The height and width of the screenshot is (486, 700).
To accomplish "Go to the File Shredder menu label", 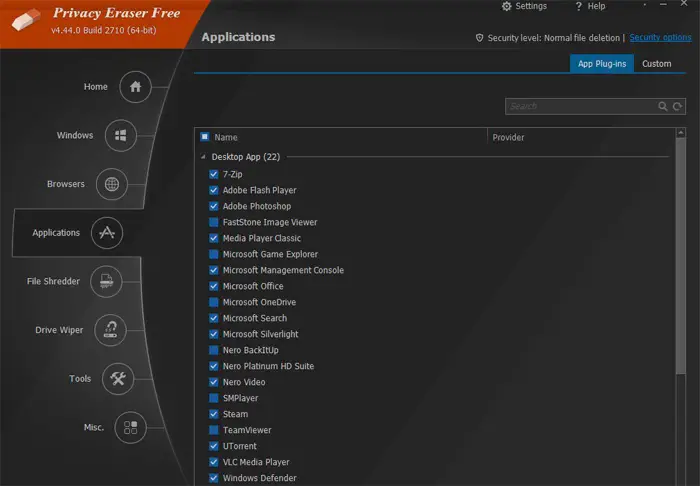I will [53, 281].
